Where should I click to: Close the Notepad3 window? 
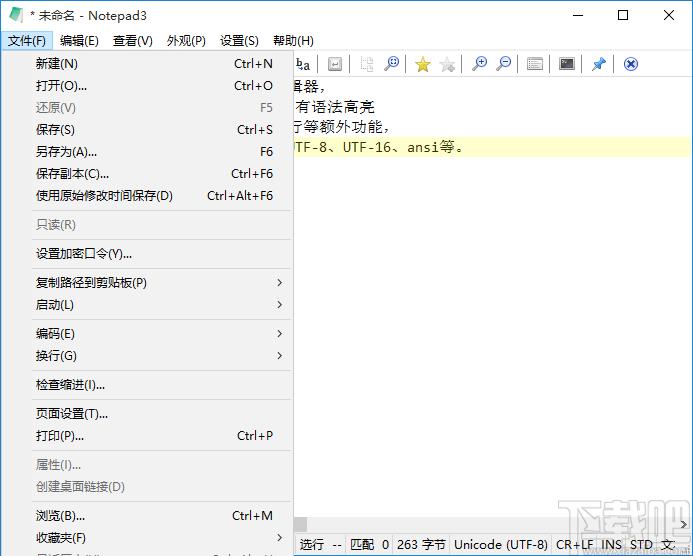(x=669, y=15)
